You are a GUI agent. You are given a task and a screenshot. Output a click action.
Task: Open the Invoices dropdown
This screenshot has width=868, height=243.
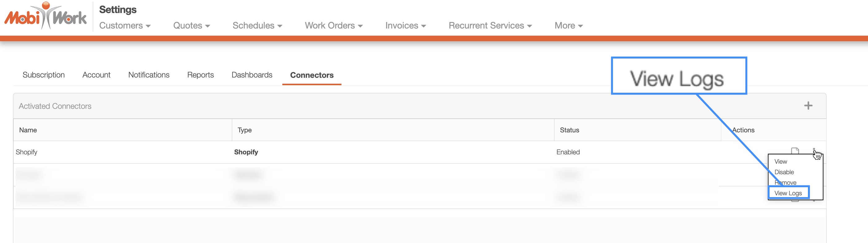405,26
